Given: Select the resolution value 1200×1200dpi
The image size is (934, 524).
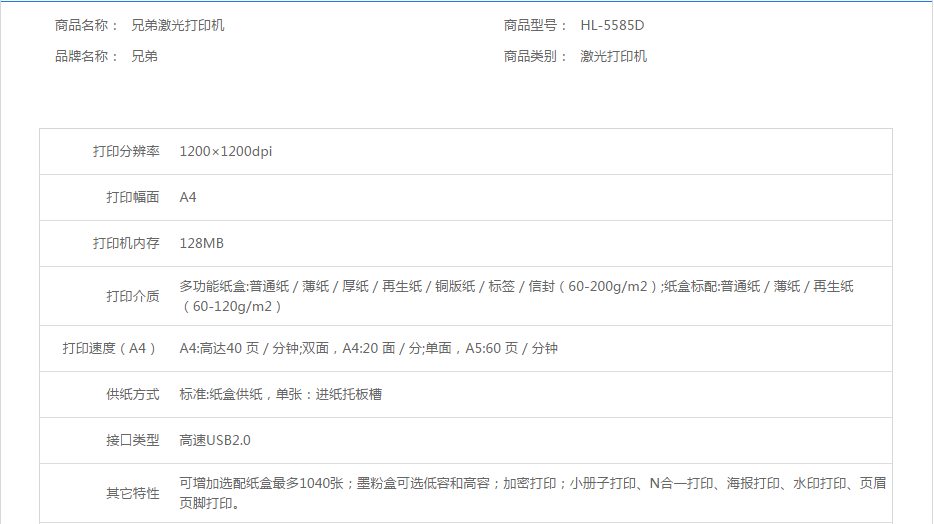Looking at the screenshot, I should 226,151.
